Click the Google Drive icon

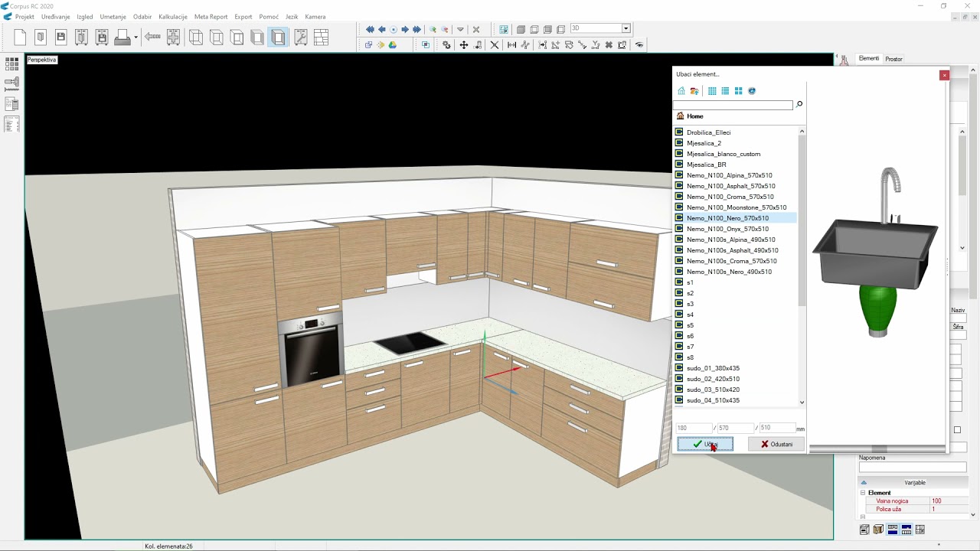393,45
